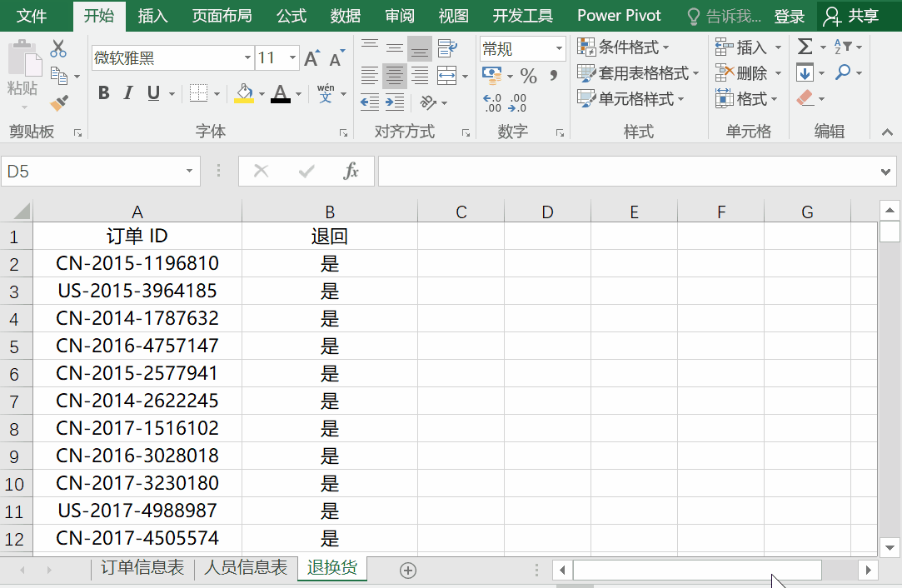Click the Insert Function fx icon

(x=351, y=171)
